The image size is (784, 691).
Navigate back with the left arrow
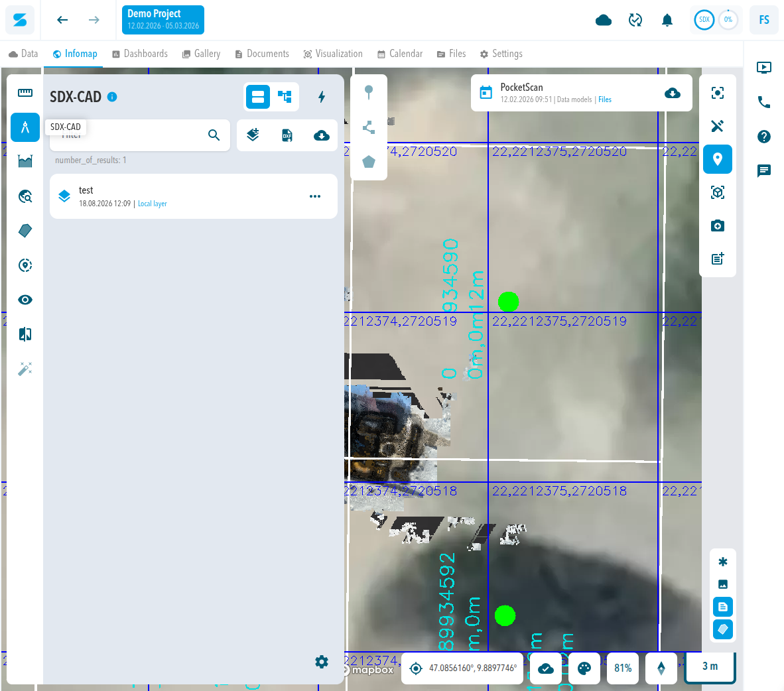pos(62,20)
